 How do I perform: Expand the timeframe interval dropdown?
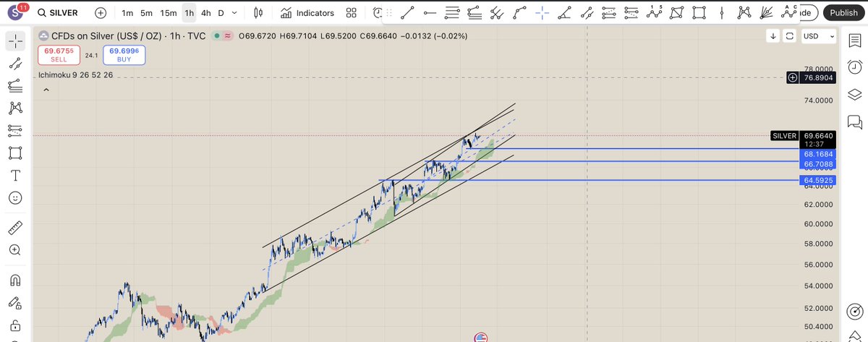[x=235, y=13]
